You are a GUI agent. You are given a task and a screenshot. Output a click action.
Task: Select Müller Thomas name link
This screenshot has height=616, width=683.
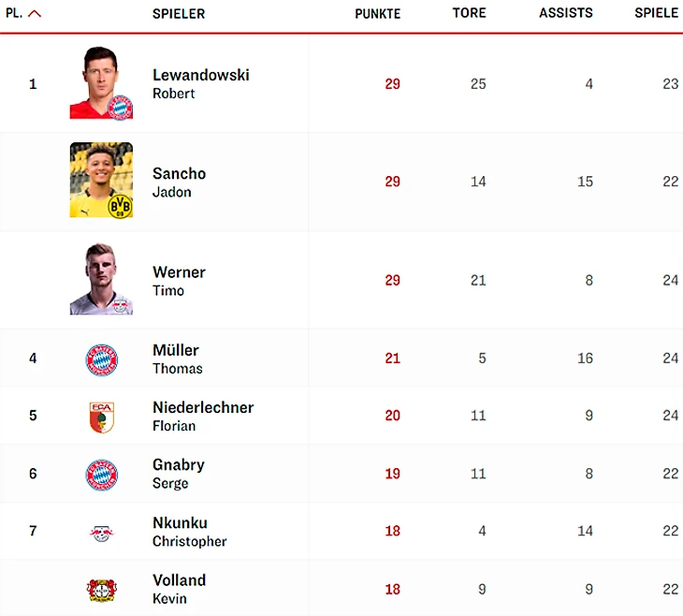pyautogui.click(x=177, y=351)
